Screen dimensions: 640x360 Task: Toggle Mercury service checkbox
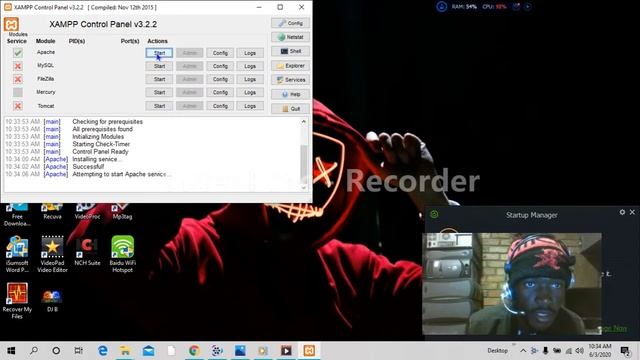coord(18,92)
